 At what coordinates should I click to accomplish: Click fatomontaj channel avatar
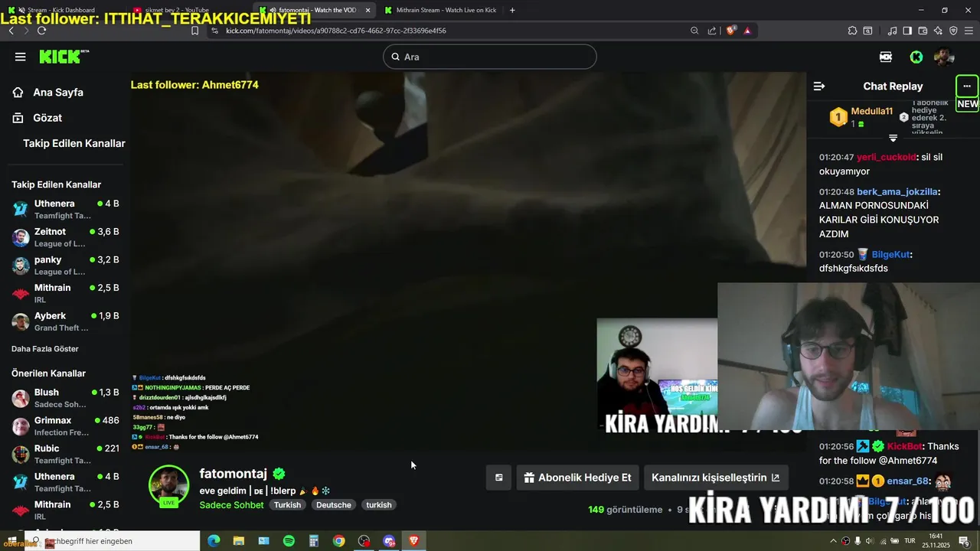coord(168,484)
